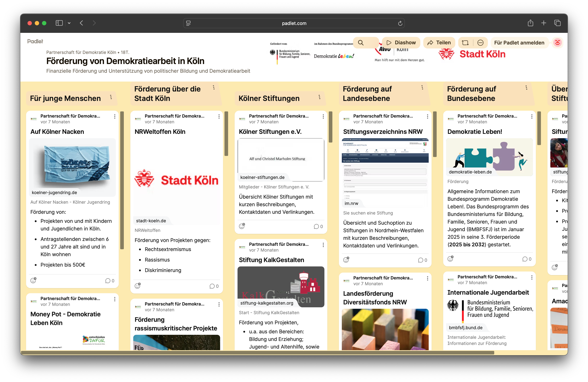Open demokratie-leben.de puzzle image link
This screenshot has height=382, width=588.
[x=489, y=157]
